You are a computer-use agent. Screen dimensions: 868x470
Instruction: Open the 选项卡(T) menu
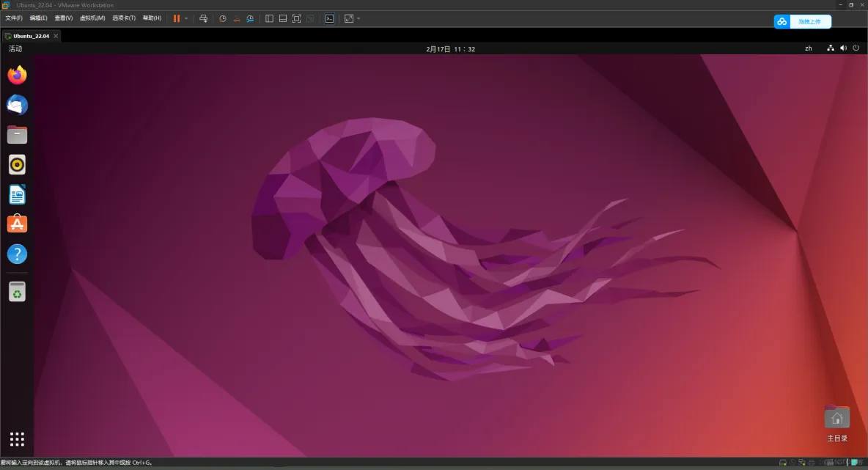(x=124, y=18)
